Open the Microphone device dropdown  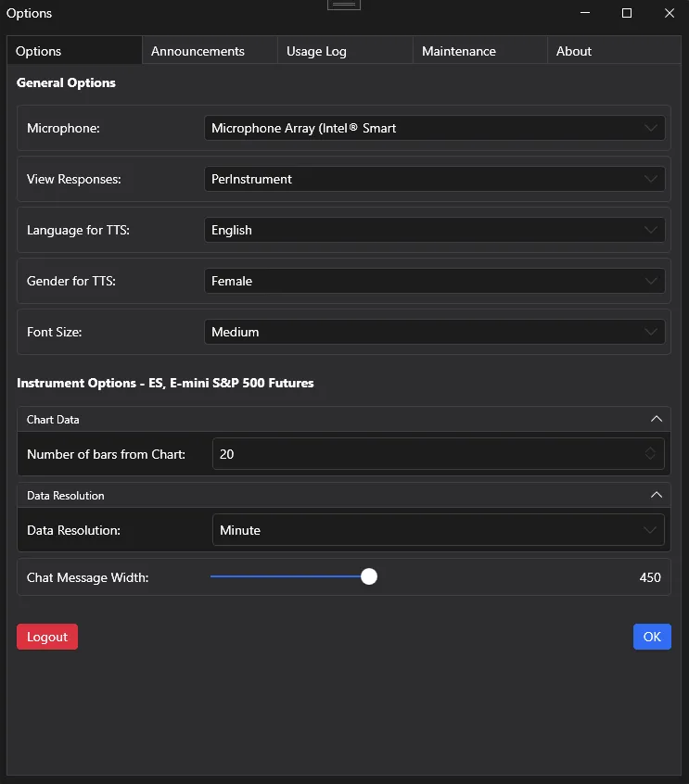pyautogui.click(x=434, y=128)
